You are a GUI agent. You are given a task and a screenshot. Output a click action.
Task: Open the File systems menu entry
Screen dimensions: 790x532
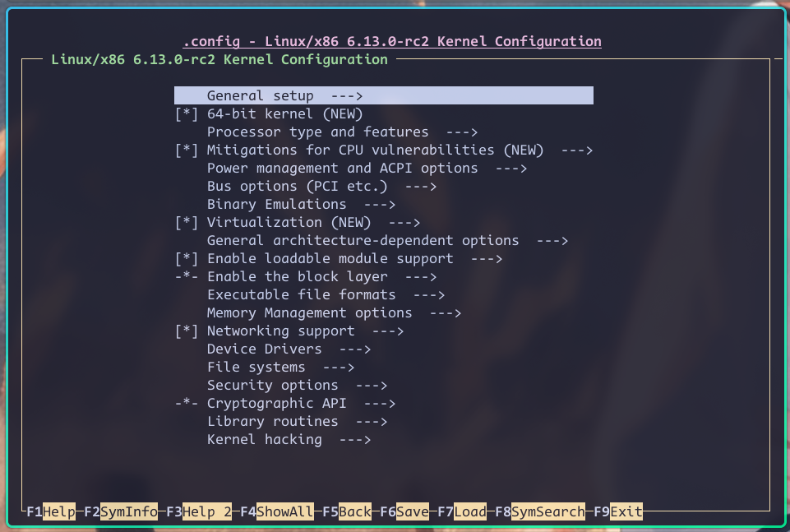256,368
